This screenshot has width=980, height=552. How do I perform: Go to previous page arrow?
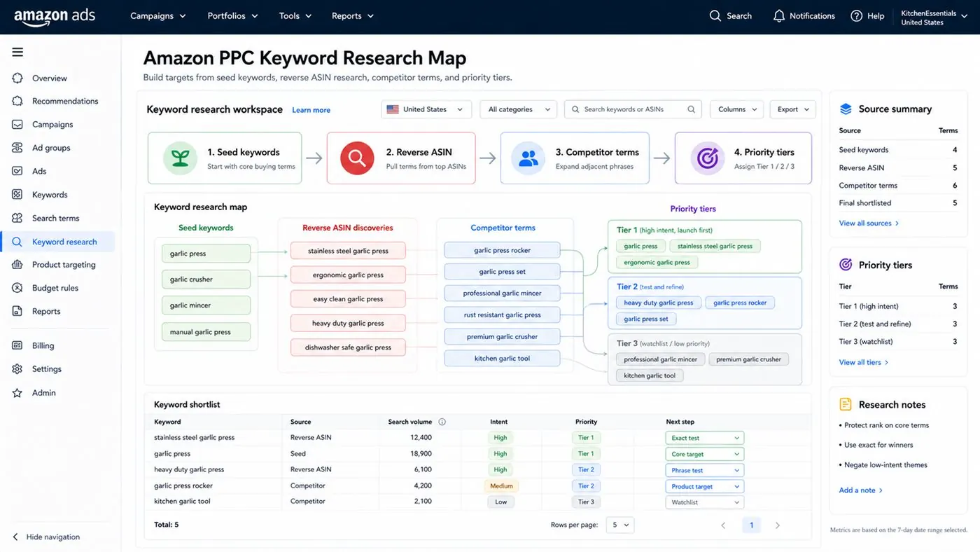[724, 525]
